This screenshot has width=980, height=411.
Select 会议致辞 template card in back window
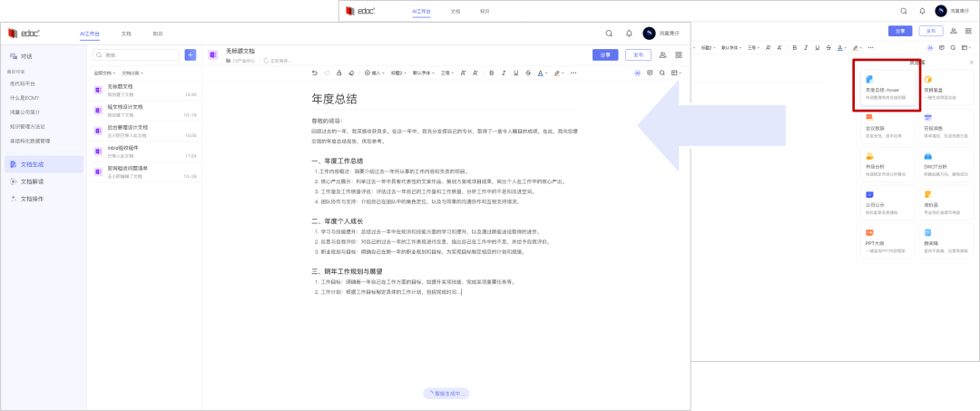(x=888, y=125)
